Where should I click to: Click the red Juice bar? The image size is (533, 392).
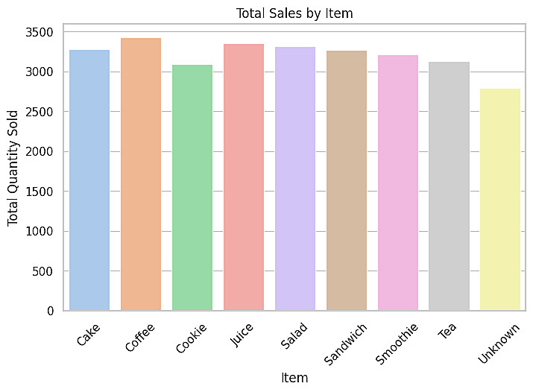(x=244, y=177)
